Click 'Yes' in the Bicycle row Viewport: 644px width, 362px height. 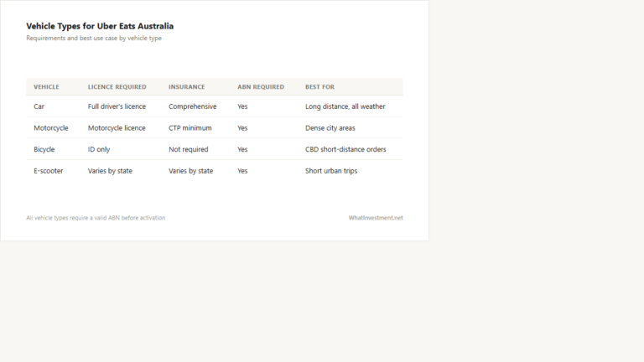click(x=242, y=149)
